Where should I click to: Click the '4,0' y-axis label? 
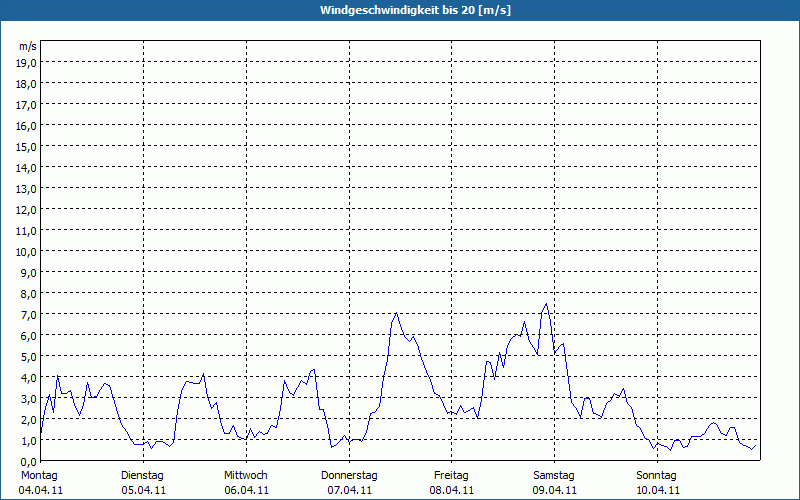[x=29, y=378]
